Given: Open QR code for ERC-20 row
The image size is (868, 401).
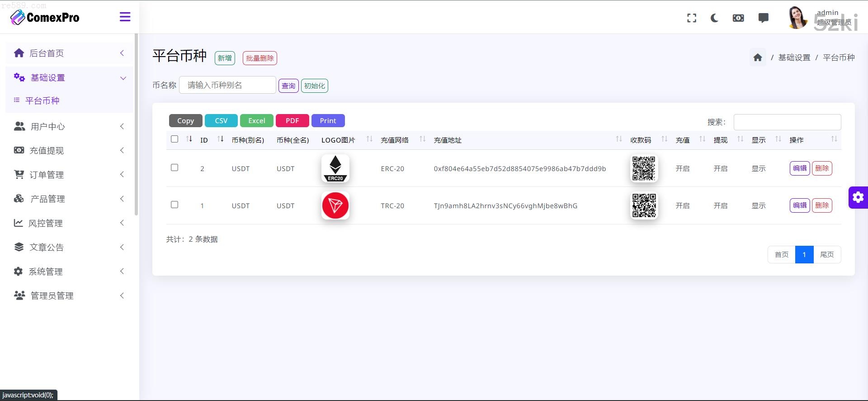Looking at the screenshot, I should point(643,168).
